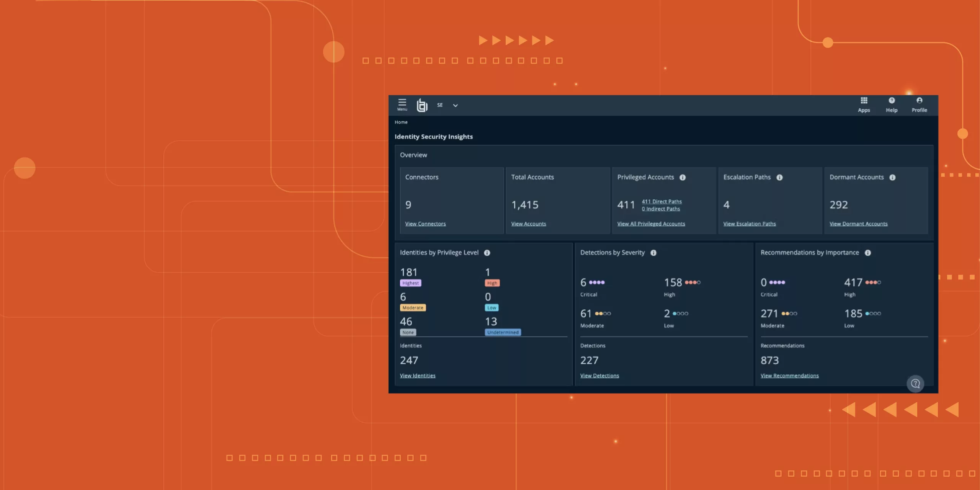Expand the SE tenant dropdown chevron
Image resolution: width=980 pixels, height=490 pixels.
point(455,105)
